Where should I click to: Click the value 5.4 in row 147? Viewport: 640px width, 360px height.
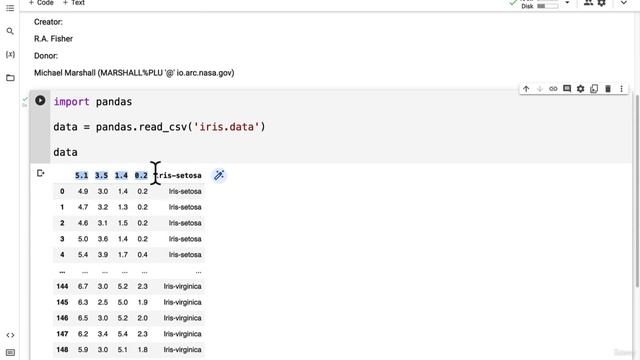[122, 334]
